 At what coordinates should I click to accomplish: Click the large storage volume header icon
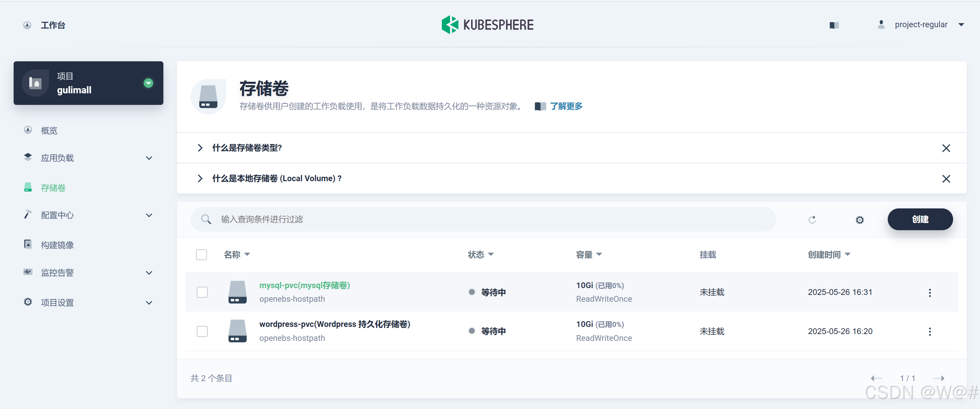pyautogui.click(x=208, y=97)
